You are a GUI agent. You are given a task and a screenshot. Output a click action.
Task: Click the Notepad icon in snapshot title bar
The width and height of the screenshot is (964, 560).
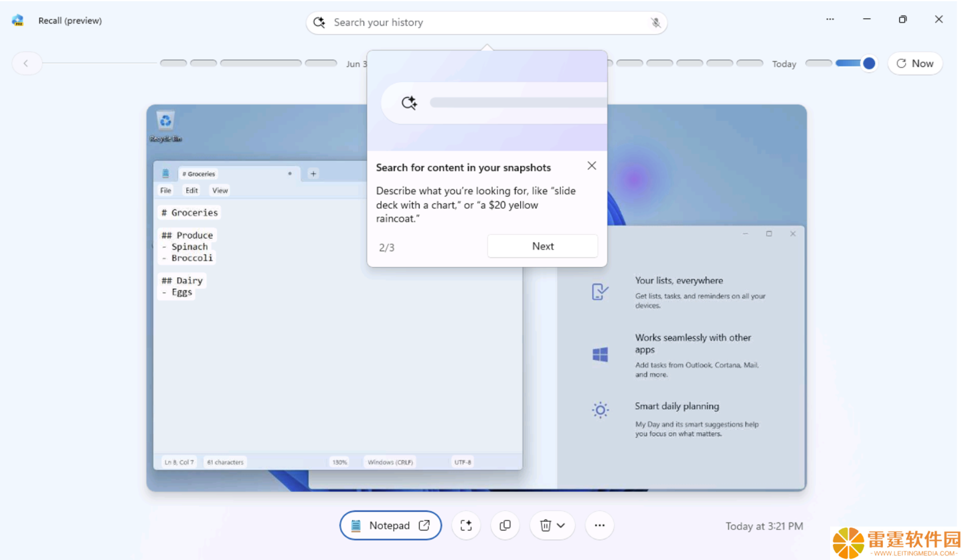pyautogui.click(x=165, y=173)
